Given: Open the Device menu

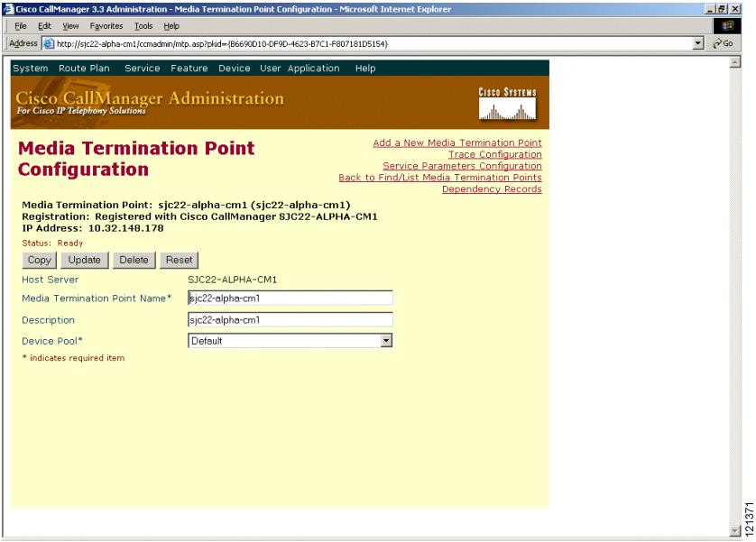Looking at the screenshot, I should tap(235, 69).
